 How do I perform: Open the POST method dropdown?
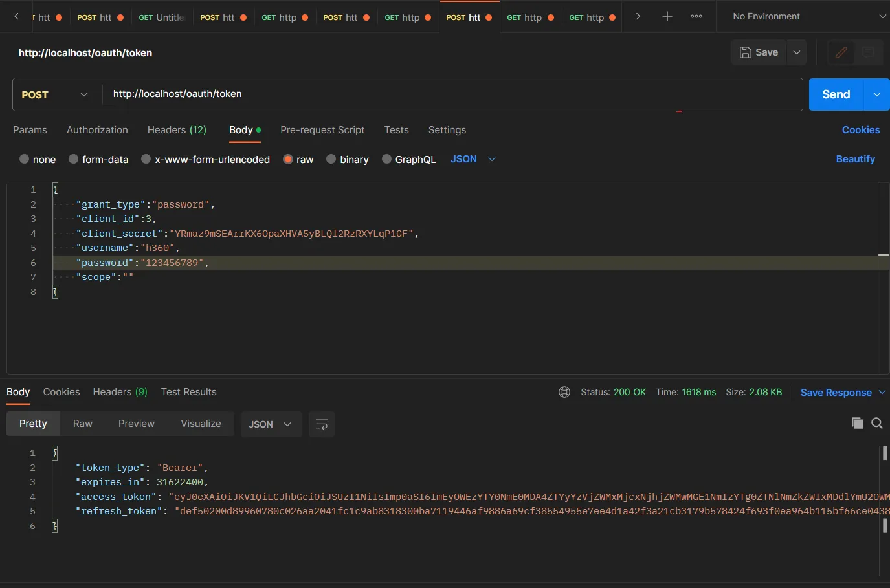pyautogui.click(x=55, y=94)
